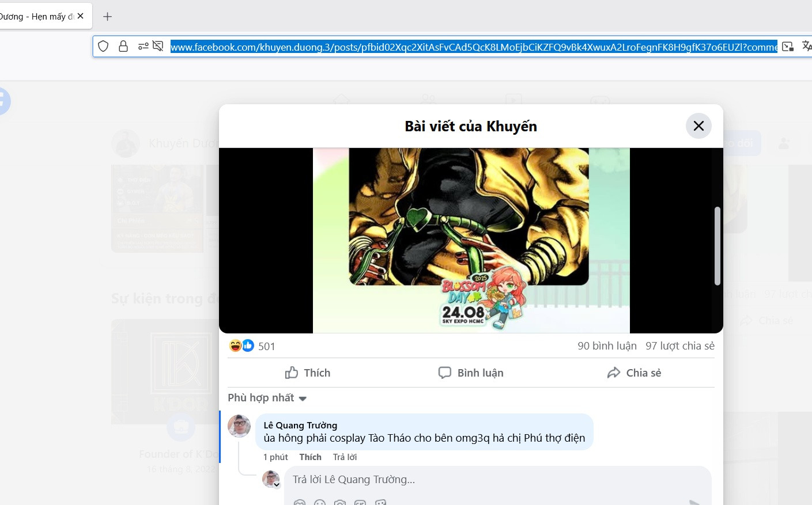This screenshot has height=505, width=812.
Task: Click the blocked autoplay media icon
Action: (158, 46)
